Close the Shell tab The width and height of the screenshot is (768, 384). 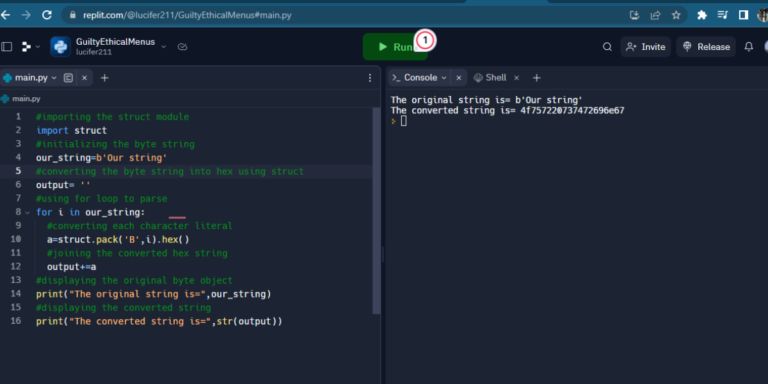click(516, 78)
